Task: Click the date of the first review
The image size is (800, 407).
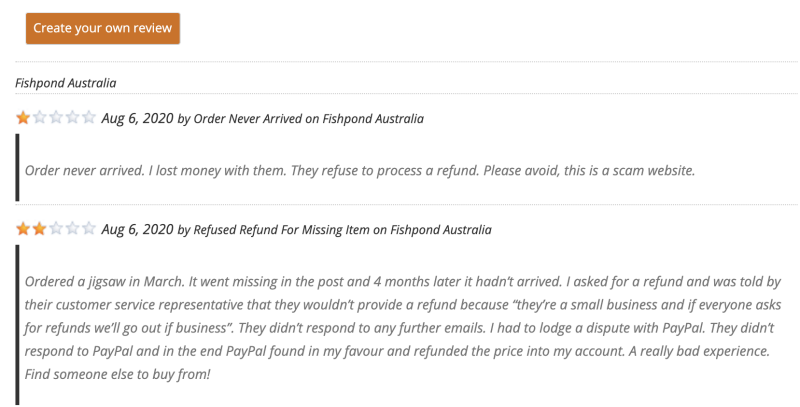Action: click(x=137, y=118)
